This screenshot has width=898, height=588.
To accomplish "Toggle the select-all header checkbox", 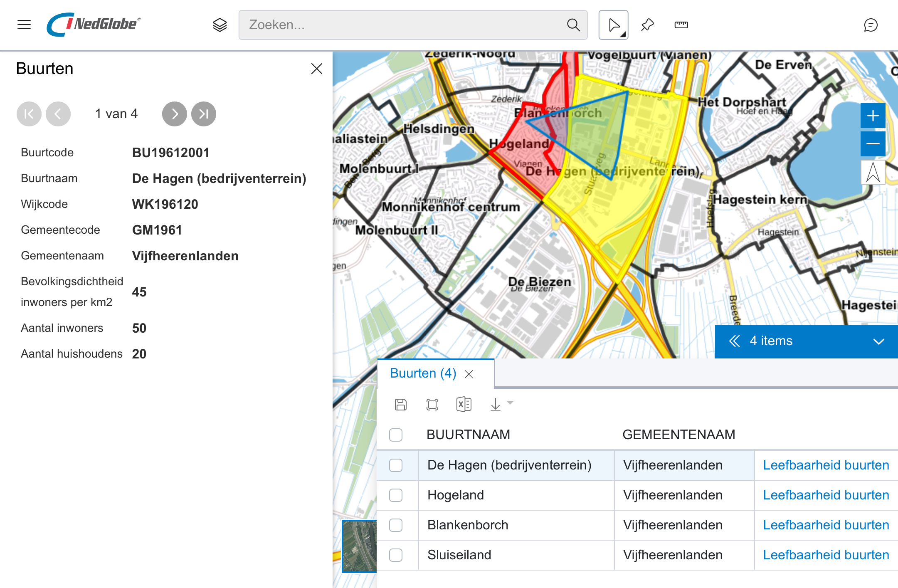I will [x=396, y=435].
